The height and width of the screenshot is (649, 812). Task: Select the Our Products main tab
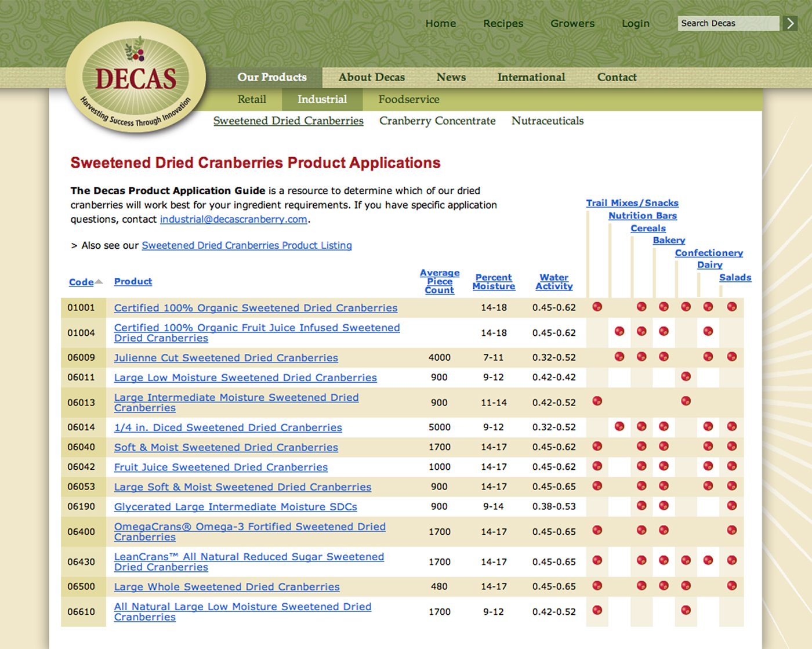click(x=272, y=77)
